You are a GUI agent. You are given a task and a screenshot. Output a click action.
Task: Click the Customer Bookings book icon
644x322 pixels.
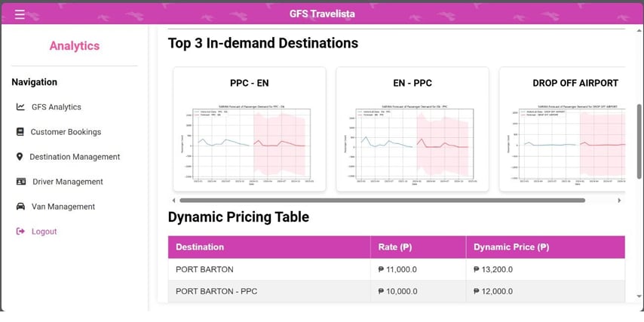[20, 132]
